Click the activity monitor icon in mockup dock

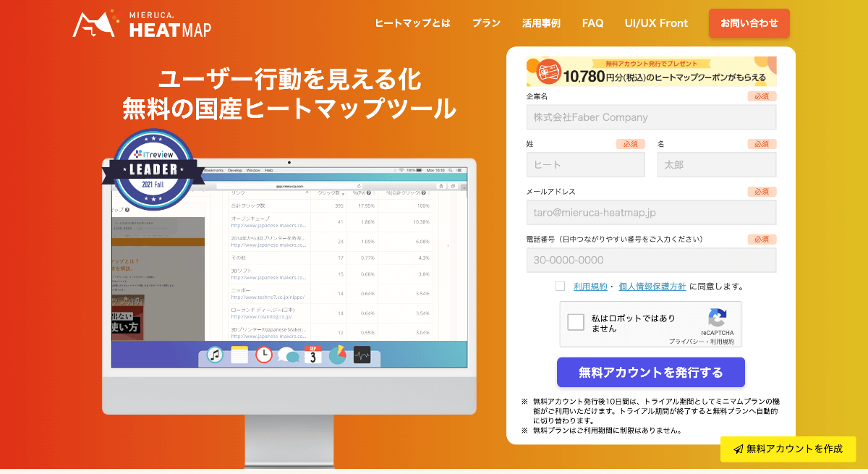point(362,355)
